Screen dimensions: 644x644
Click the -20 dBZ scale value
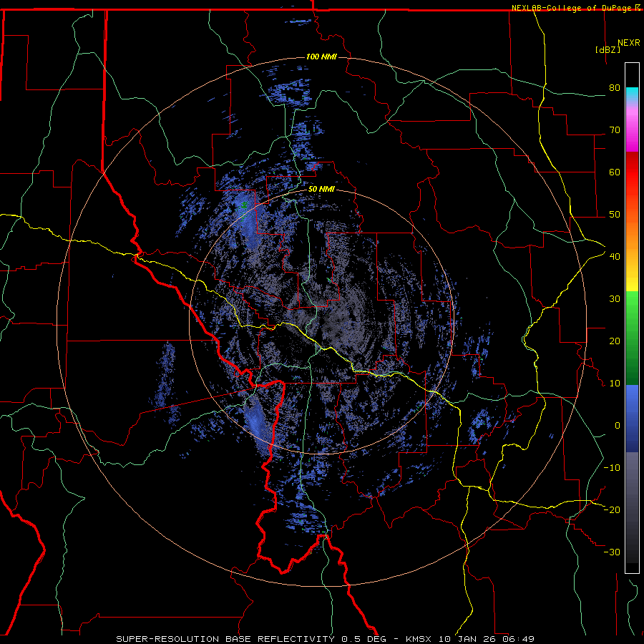pos(612,510)
